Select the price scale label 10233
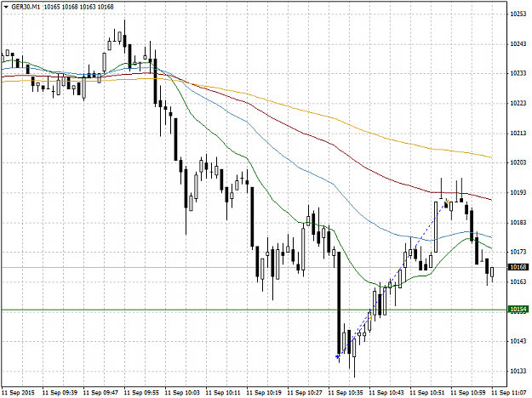532x398 pixels. [518, 74]
